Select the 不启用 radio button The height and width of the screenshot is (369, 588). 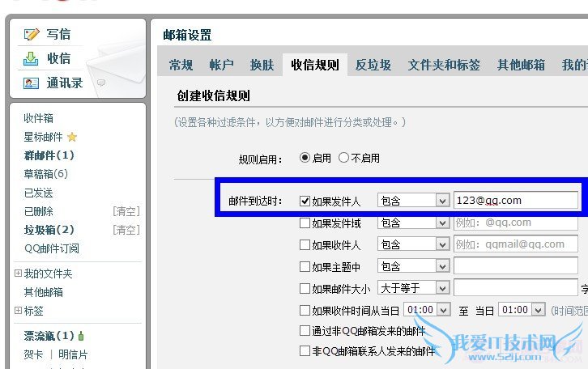343,158
